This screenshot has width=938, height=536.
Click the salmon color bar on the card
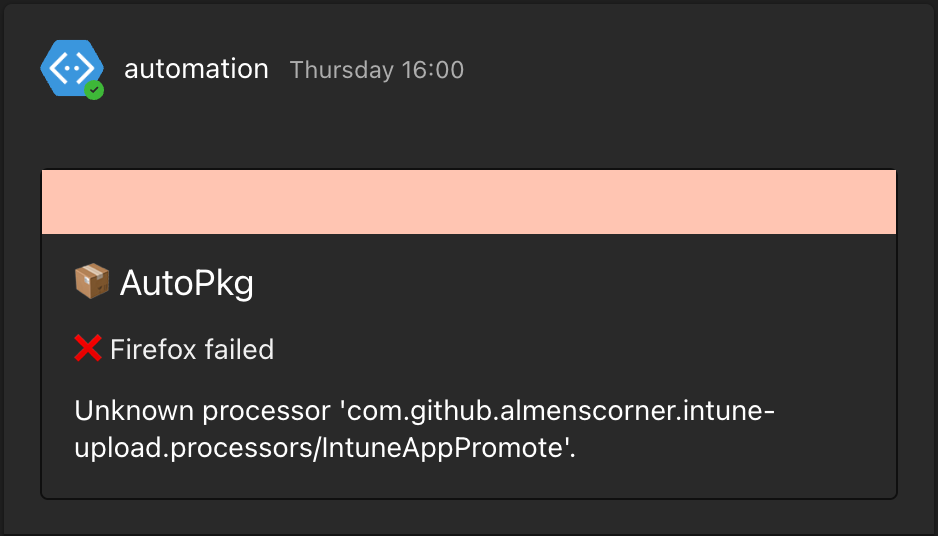click(x=468, y=202)
